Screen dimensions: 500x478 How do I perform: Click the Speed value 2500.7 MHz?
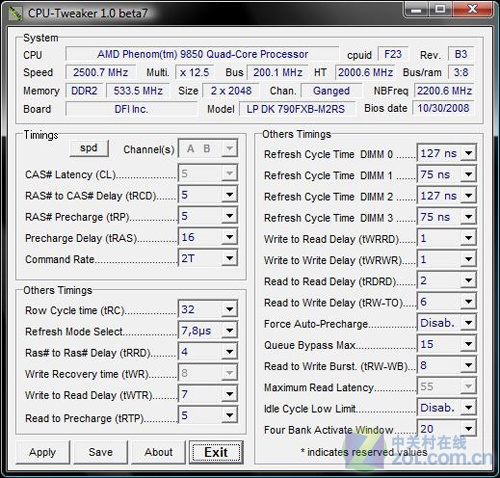[101, 72]
